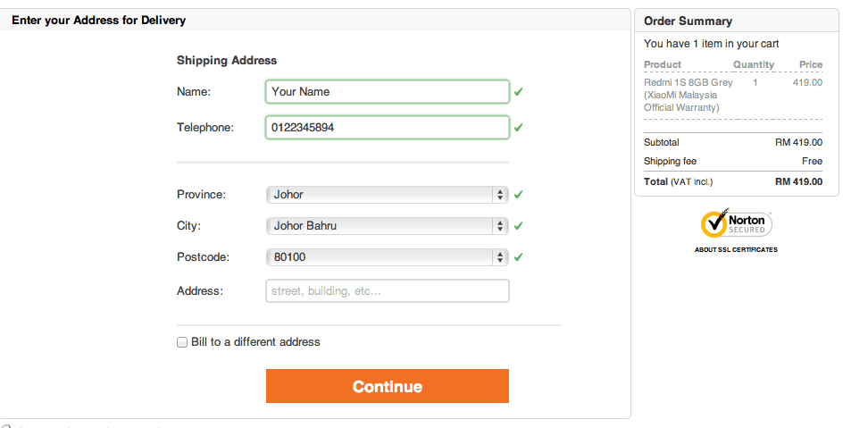Open the About SSL Certificates link
This screenshot has height=428, width=868.
tap(736, 250)
